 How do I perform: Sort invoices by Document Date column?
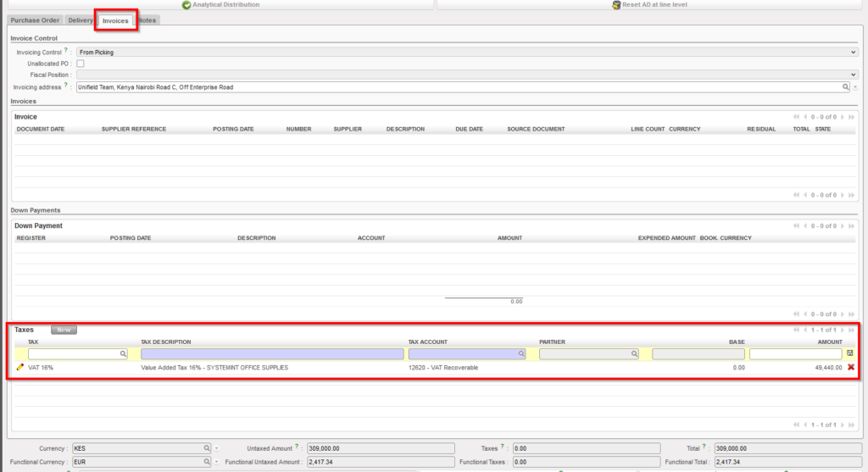click(41, 129)
